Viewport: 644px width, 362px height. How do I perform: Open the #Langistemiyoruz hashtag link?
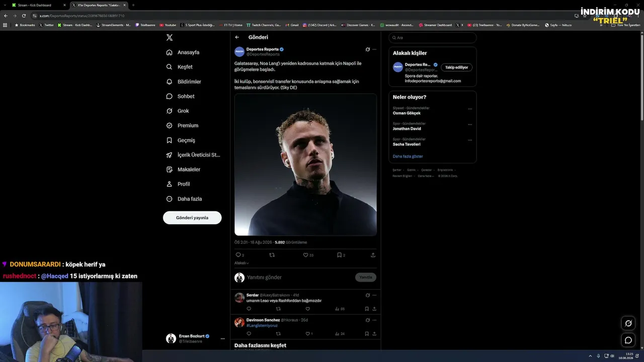click(262, 326)
